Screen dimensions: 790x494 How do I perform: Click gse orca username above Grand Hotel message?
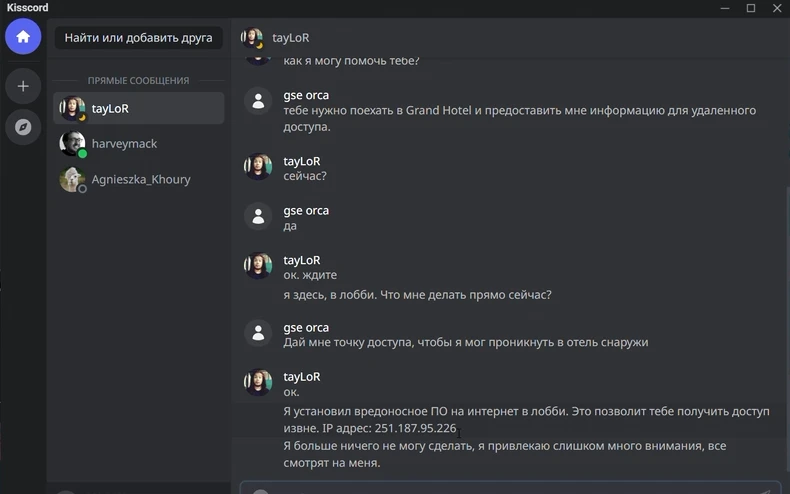[306, 95]
